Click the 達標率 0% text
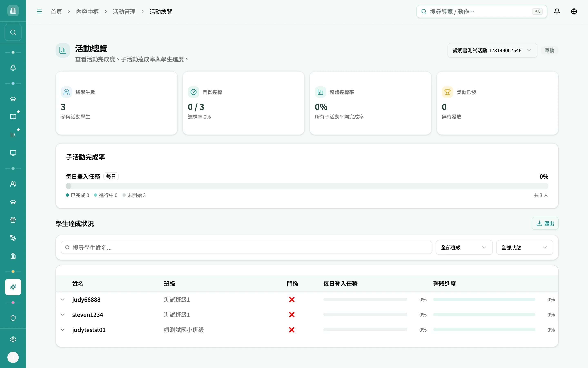 pos(199,117)
